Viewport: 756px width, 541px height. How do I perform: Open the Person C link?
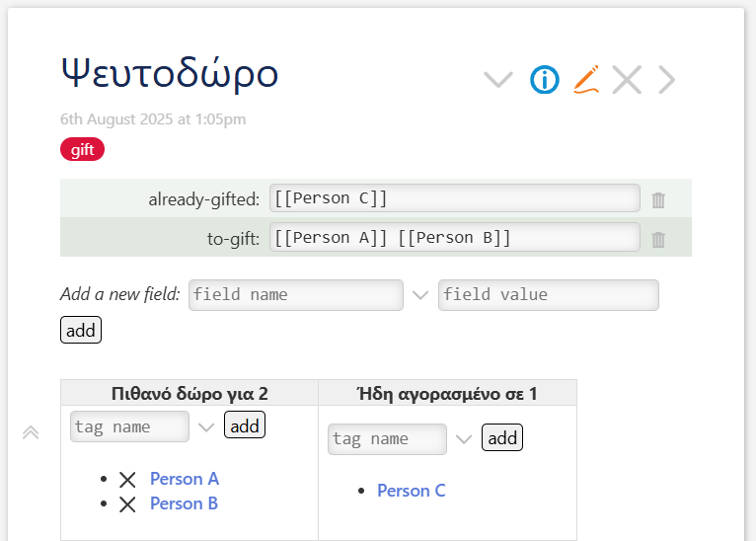pyautogui.click(x=412, y=491)
